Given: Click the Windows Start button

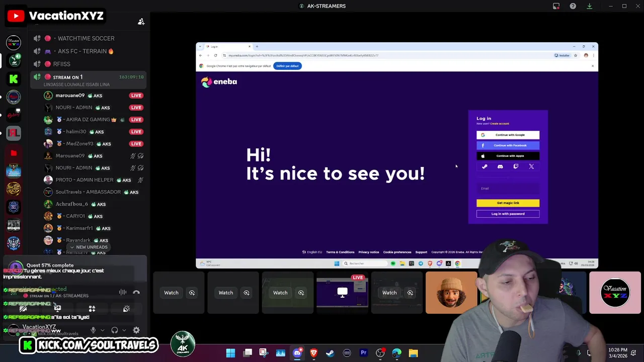Looking at the screenshot, I should pos(230,353).
